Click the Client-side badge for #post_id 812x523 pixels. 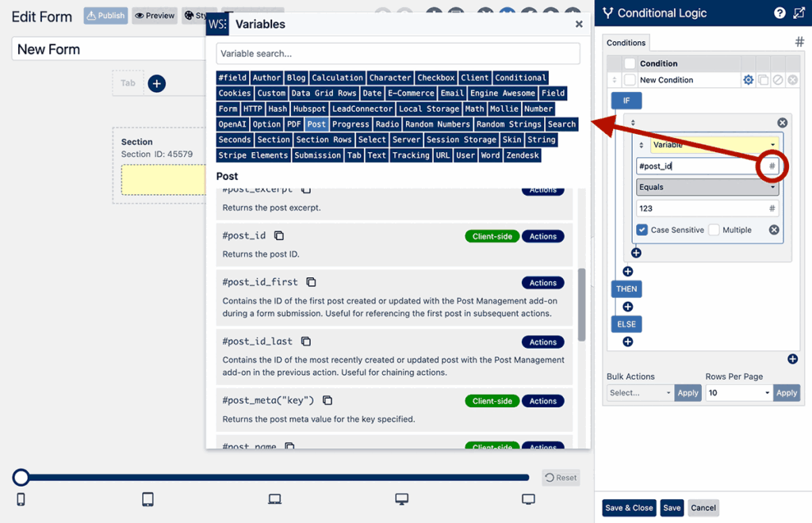point(492,236)
